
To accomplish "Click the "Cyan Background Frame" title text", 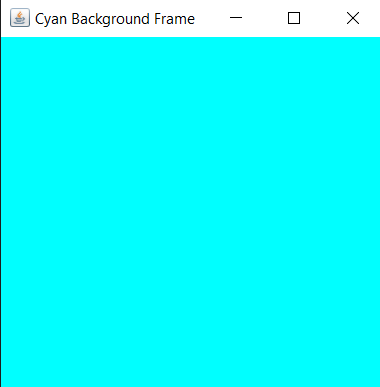I will coord(115,19).
